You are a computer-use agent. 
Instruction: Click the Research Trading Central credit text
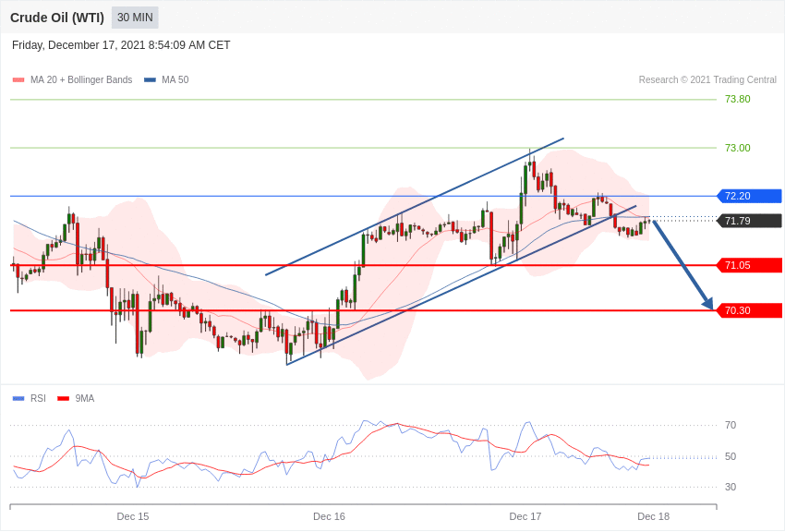(707, 80)
